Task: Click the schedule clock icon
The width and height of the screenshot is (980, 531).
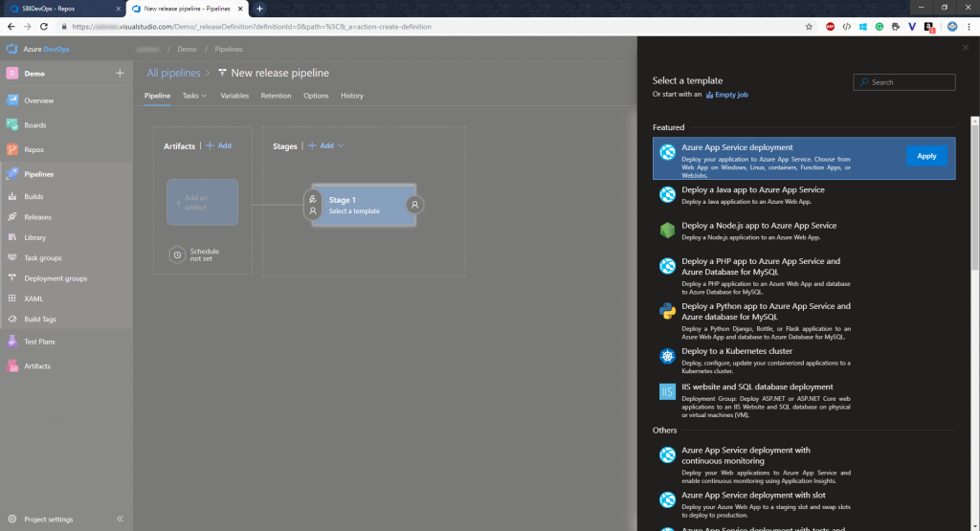Action: (177, 254)
